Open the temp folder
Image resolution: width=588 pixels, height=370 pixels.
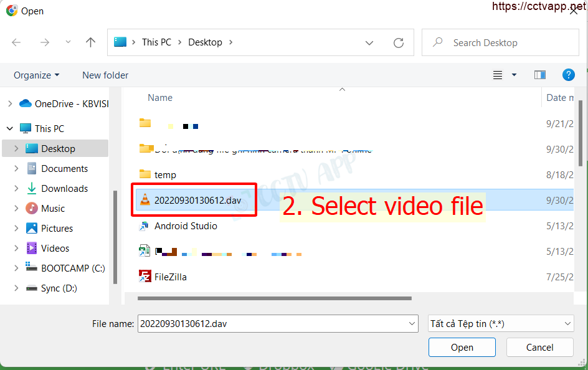pos(165,174)
